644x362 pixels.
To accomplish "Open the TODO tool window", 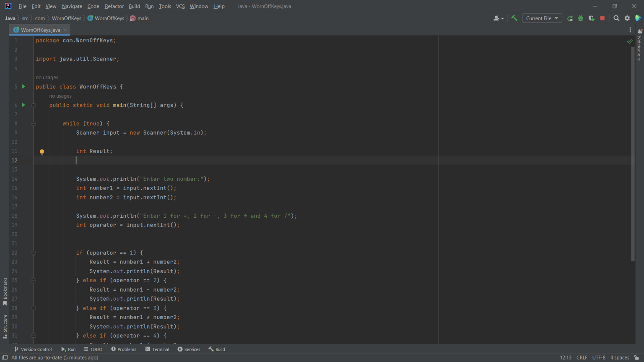I will click(x=93, y=349).
